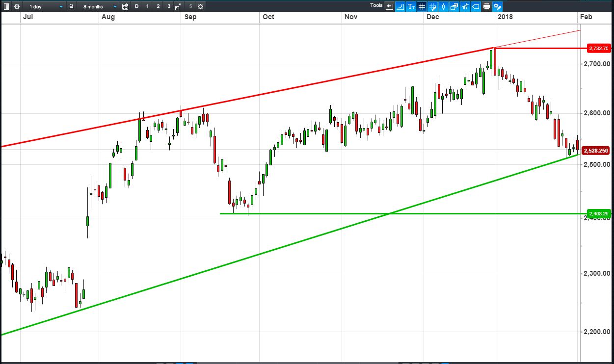Click the Dec month label
This screenshot has width=614, height=364.
point(433,17)
